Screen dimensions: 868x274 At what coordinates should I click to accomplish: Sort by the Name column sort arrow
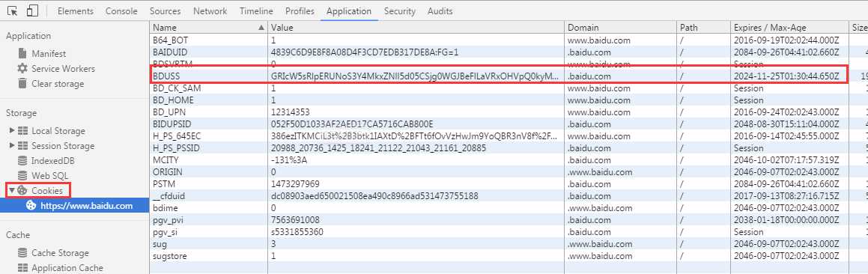point(261,27)
